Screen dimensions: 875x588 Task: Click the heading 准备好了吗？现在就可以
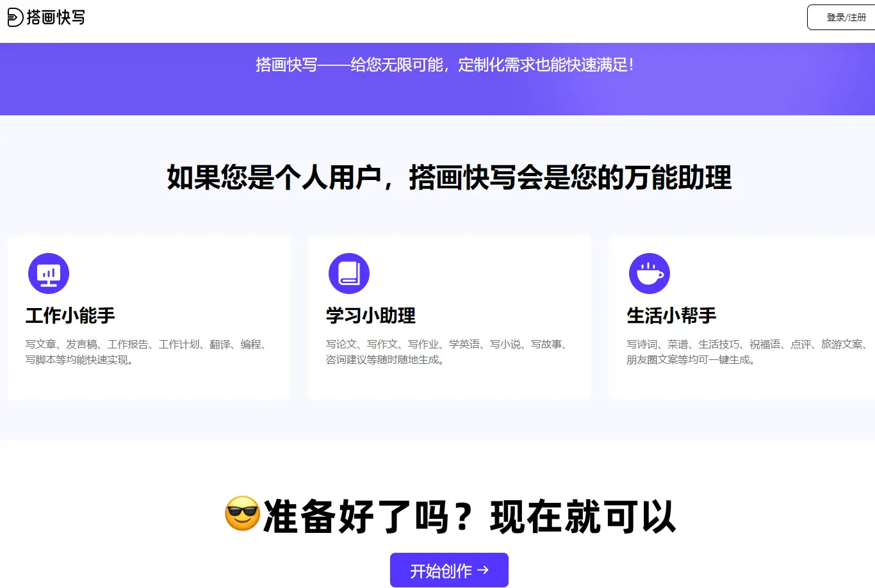(x=470, y=516)
